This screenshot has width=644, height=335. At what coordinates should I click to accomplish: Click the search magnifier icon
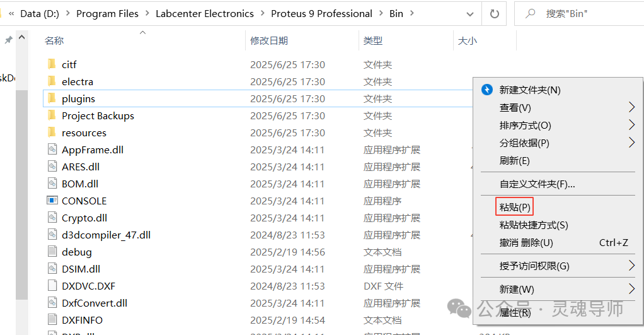pyautogui.click(x=531, y=13)
